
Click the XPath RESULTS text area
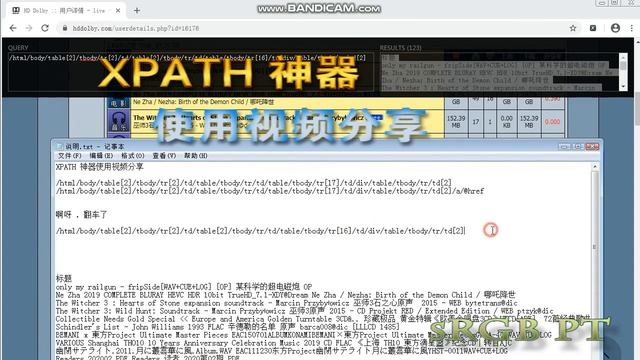(499, 71)
